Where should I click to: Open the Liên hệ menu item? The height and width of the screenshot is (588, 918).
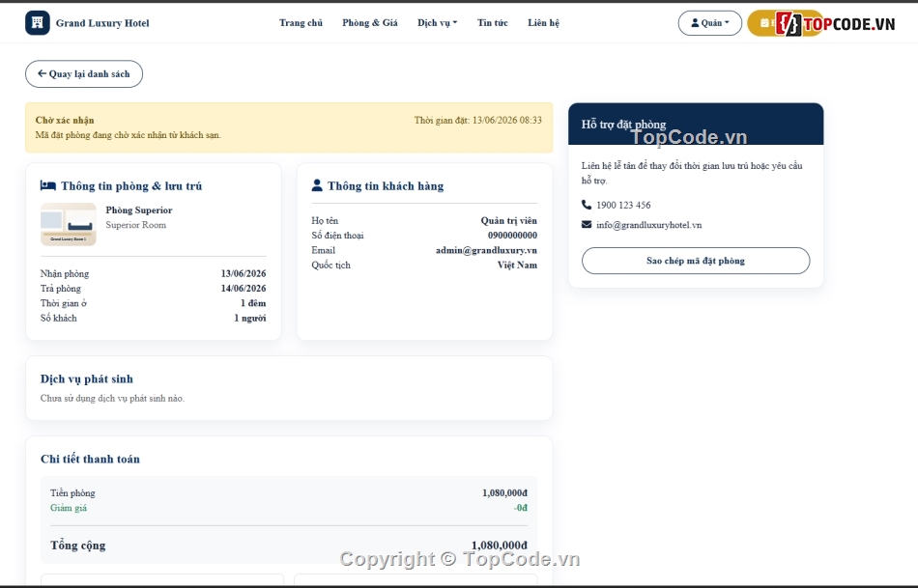click(543, 23)
